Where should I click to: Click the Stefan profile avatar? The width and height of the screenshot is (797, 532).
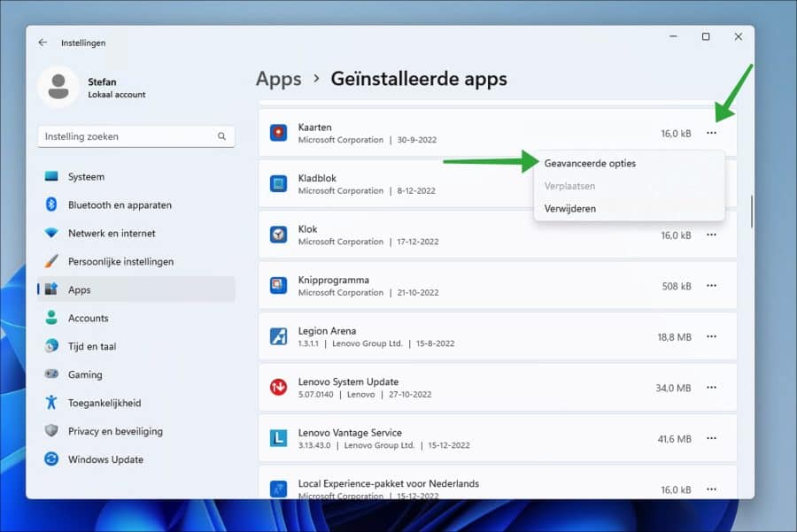click(58, 87)
